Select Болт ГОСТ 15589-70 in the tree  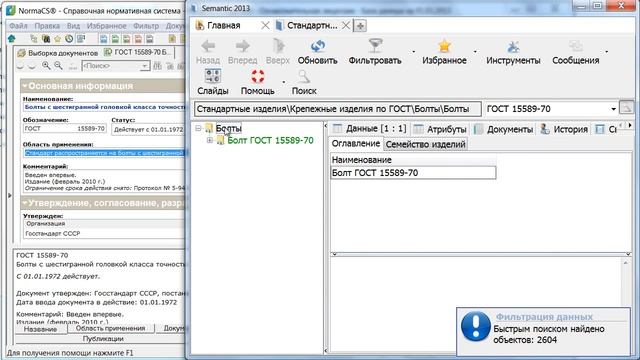(x=270, y=140)
